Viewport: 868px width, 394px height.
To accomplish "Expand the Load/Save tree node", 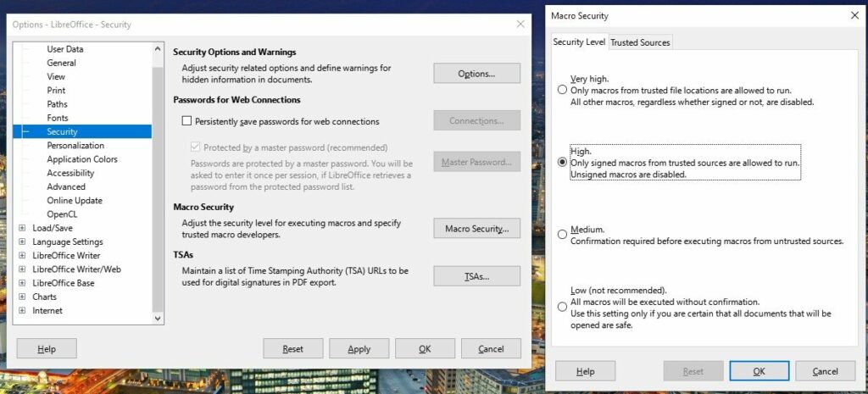I will click(22, 228).
